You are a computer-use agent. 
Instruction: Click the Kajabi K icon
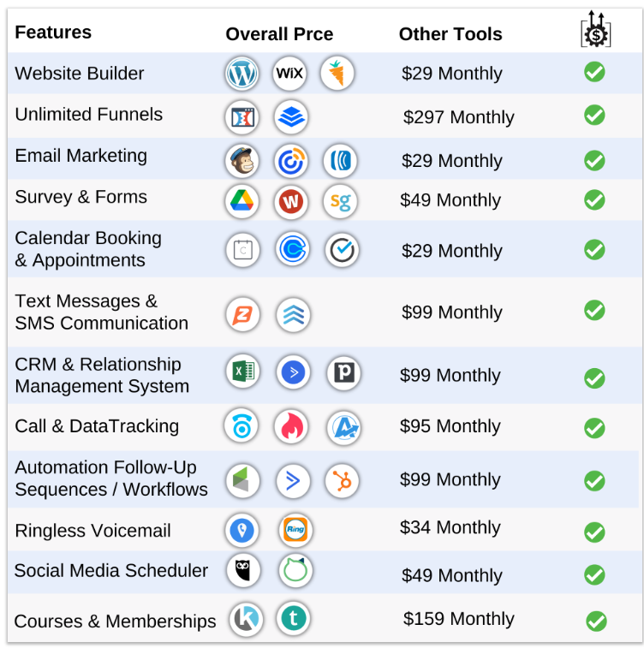[247, 619]
